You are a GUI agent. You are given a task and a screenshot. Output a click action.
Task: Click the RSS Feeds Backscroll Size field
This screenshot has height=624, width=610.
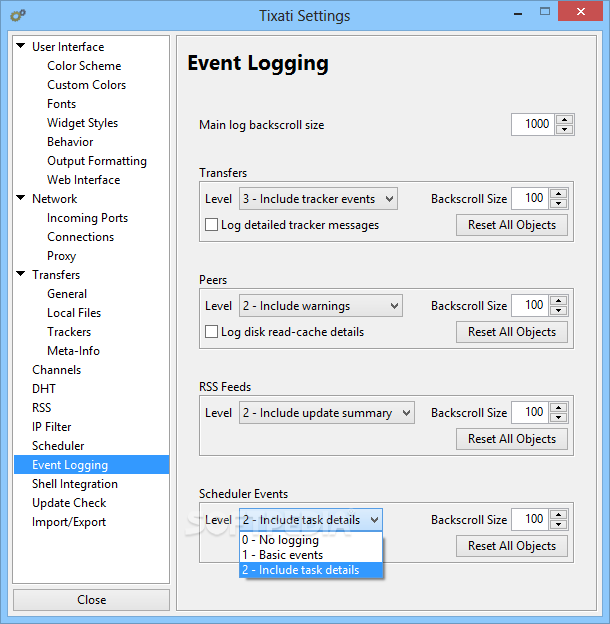(530, 412)
